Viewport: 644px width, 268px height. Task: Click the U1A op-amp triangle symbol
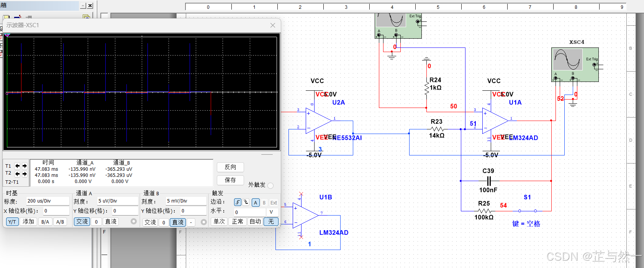(495, 121)
